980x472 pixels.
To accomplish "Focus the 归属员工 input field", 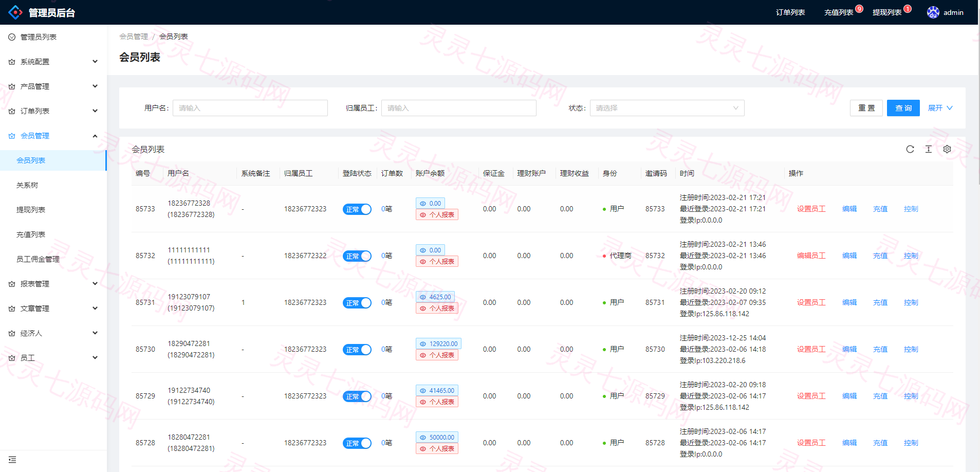I will coord(459,108).
